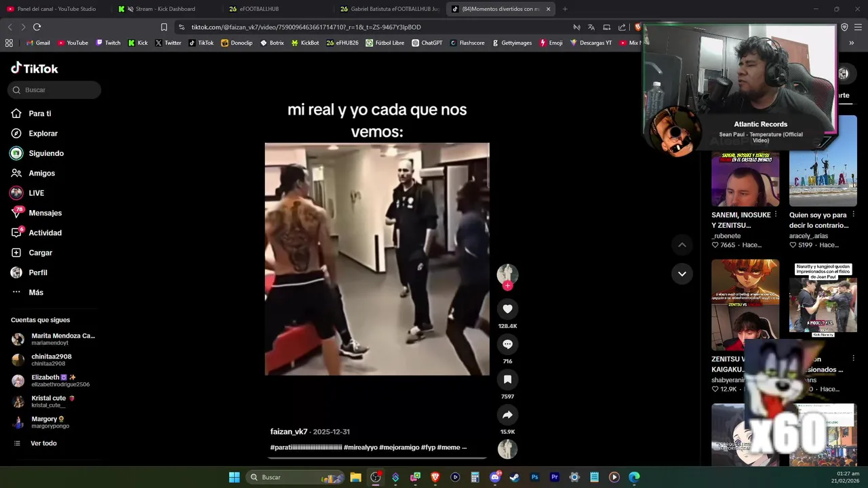Open Elizabeth's followed account
The height and width of the screenshot is (488, 868).
(x=51, y=380)
